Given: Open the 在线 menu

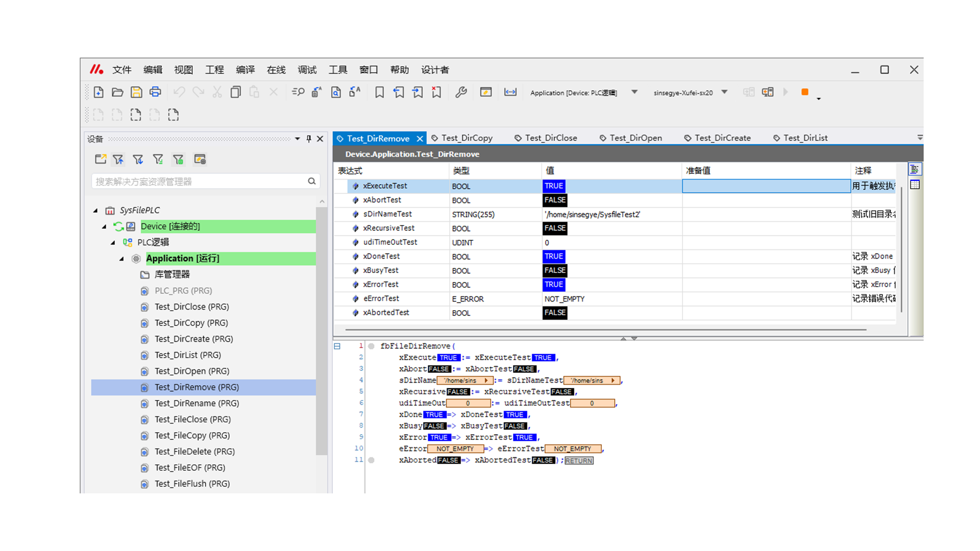Looking at the screenshot, I should tap(276, 70).
